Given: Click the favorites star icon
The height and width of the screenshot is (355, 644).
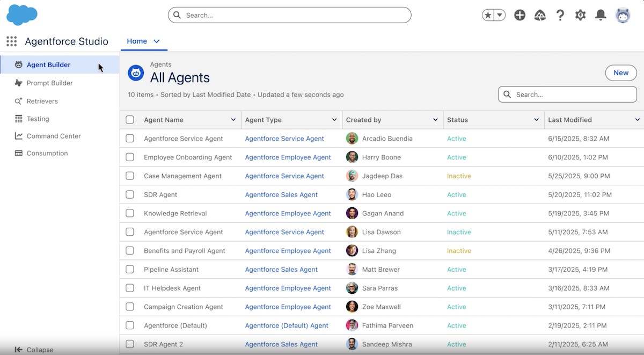Looking at the screenshot, I should tap(488, 15).
